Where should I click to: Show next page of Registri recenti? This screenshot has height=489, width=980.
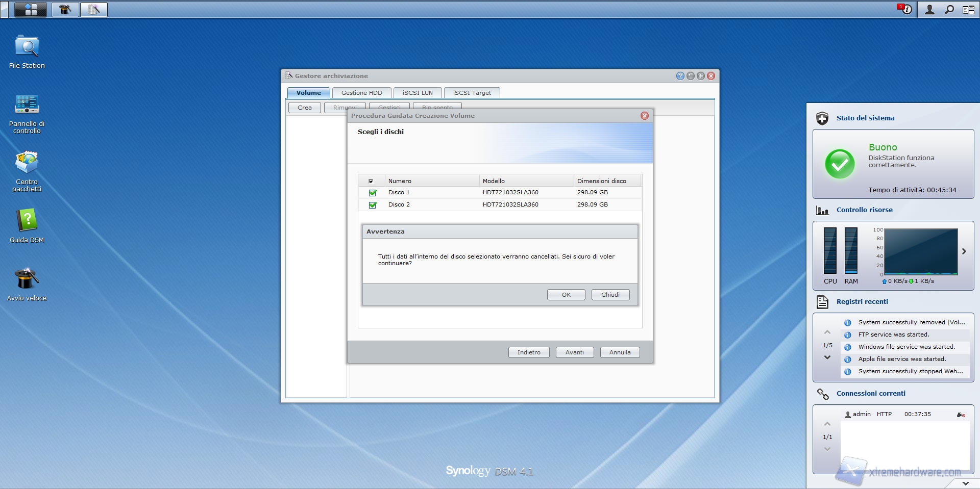point(827,357)
